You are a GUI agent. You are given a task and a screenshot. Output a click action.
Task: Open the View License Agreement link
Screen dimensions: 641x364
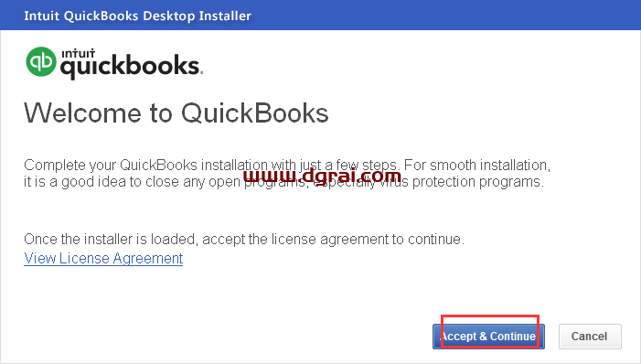pos(103,259)
